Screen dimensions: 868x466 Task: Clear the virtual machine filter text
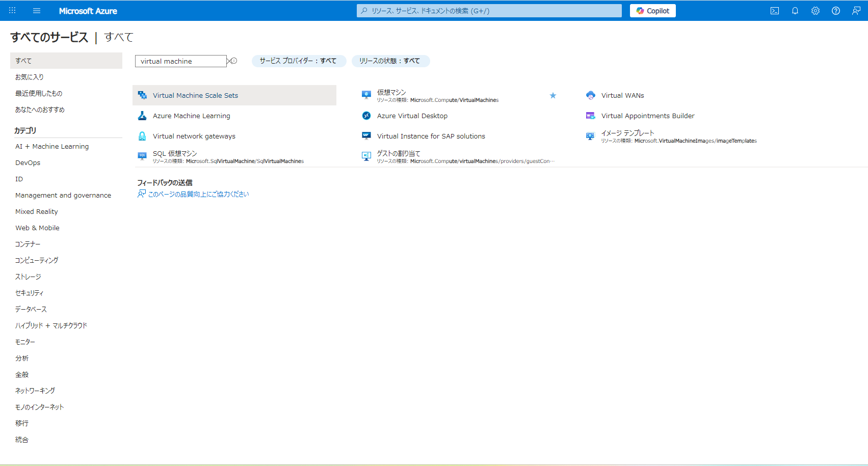click(229, 61)
